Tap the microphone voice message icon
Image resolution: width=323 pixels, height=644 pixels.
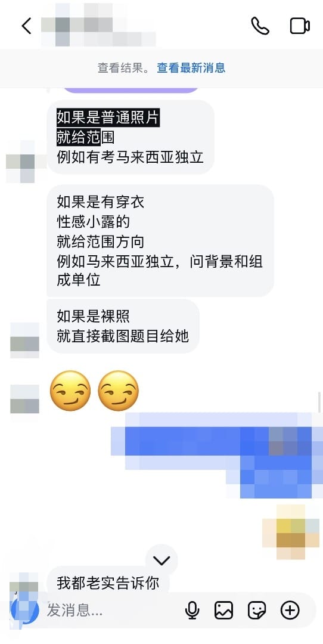pyautogui.click(x=192, y=611)
